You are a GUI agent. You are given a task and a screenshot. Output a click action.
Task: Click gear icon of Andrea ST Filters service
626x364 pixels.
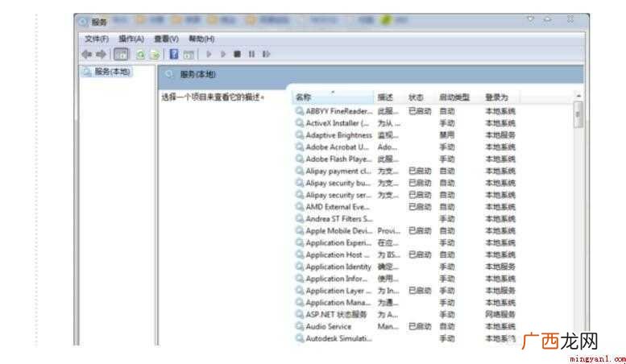click(x=300, y=219)
